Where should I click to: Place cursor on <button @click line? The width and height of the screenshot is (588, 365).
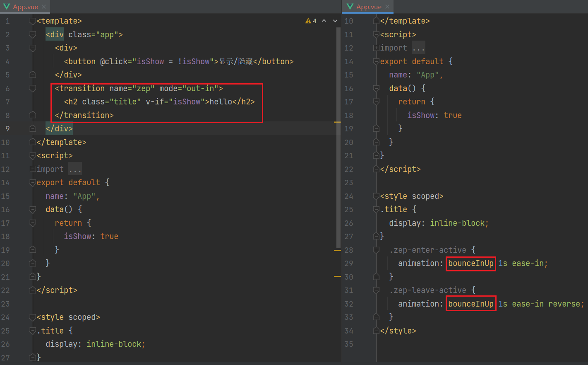179,61
